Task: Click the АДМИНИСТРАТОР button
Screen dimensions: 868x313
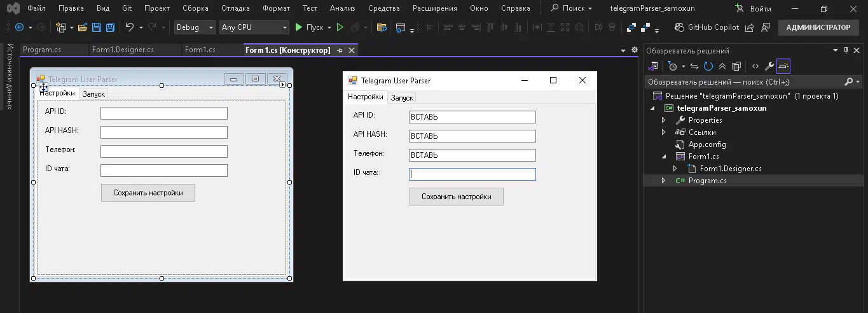Action: pyautogui.click(x=818, y=27)
